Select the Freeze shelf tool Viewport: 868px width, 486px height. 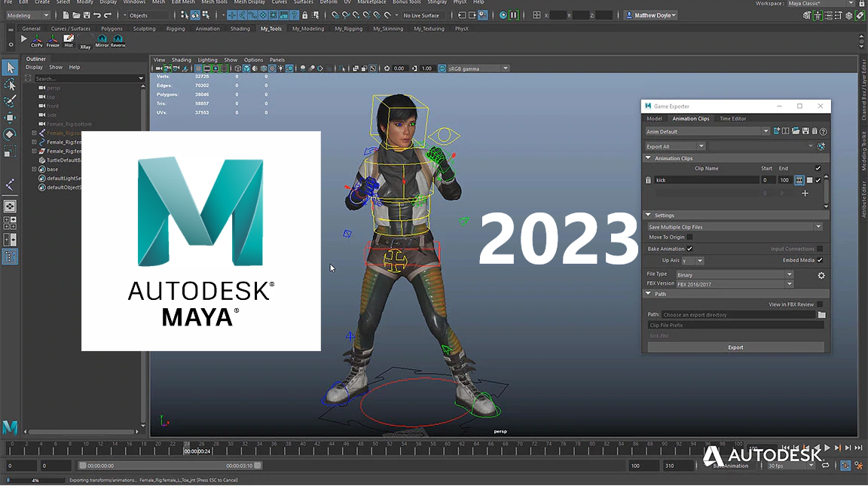[x=53, y=40]
